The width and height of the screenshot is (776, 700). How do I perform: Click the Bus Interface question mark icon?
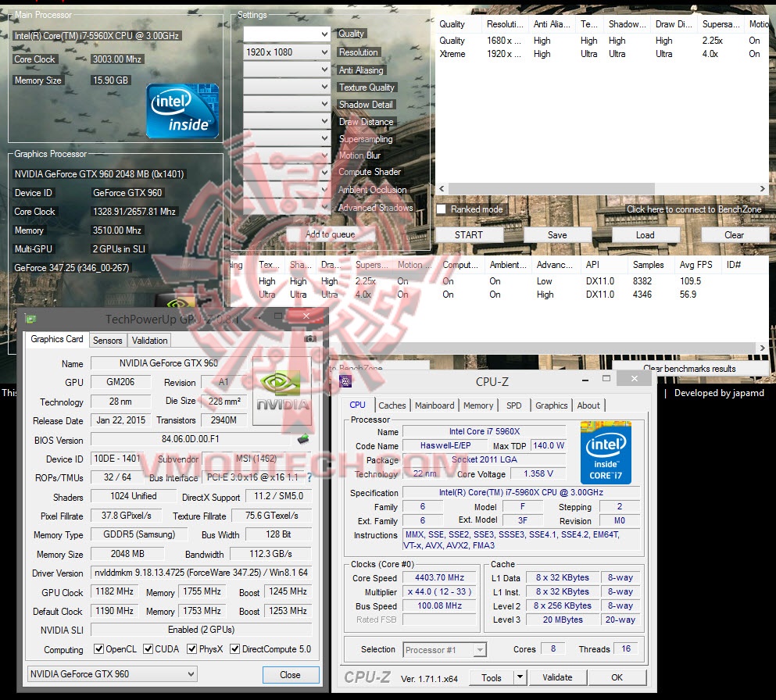(x=309, y=478)
